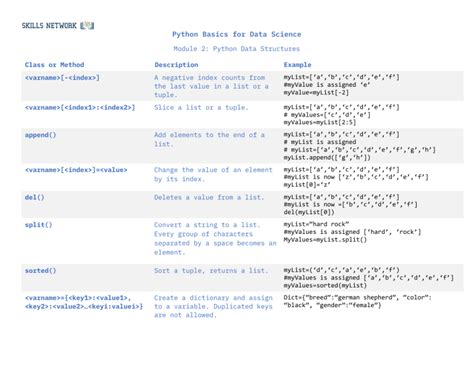Click the 'A negative index counts from' description
Screen dimensions: 474x365
210,78
